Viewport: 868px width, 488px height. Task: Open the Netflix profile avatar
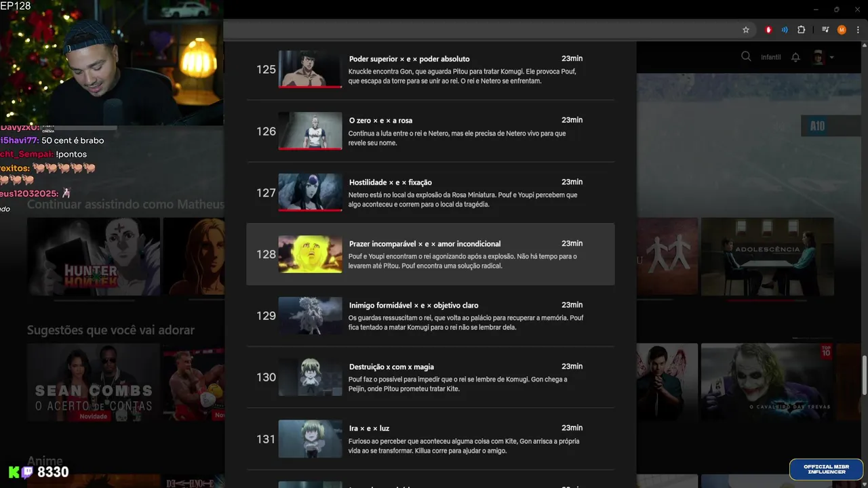tap(818, 57)
